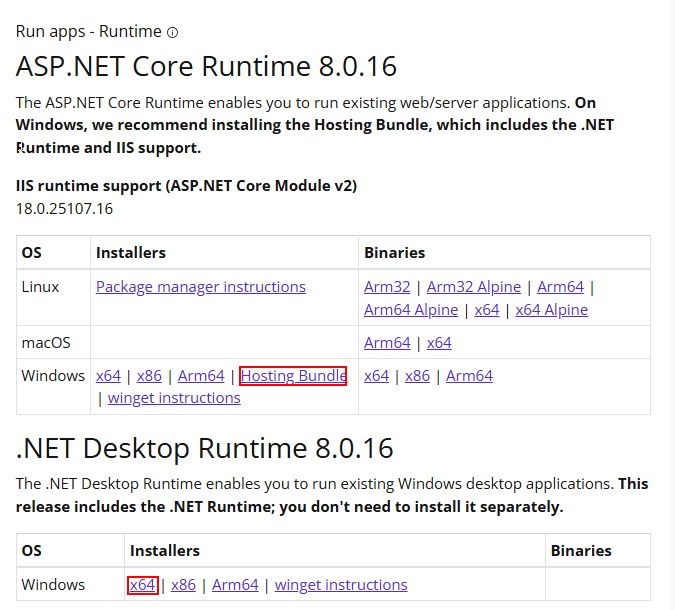Click IIS runtime support (ASP.NET Core Module v2) text
The width and height of the screenshot is (675, 610).
(186, 186)
